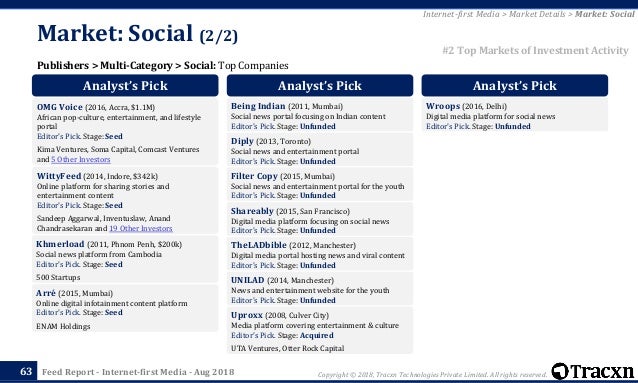
Task: Click the first Analyst's Pick header
Action: (x=125, y=85)
